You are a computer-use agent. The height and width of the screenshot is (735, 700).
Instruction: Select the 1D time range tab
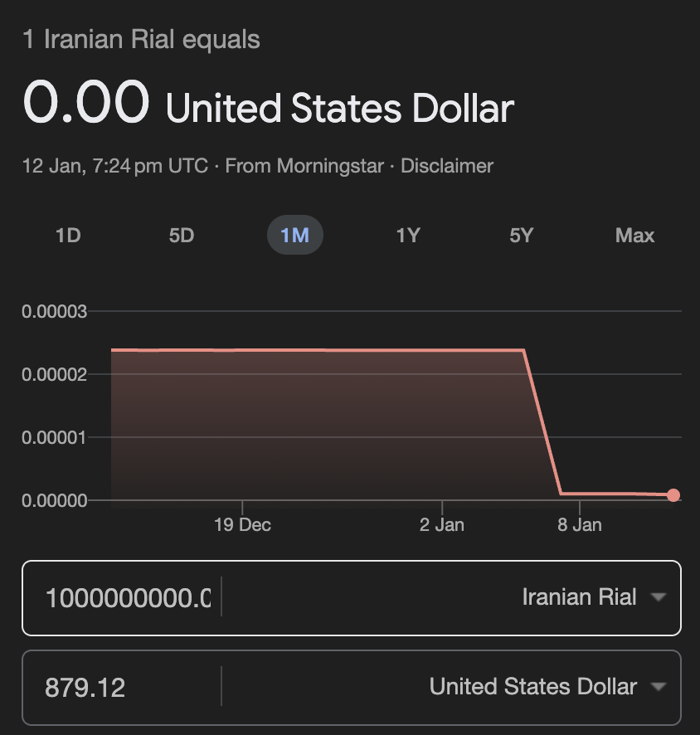67,236
